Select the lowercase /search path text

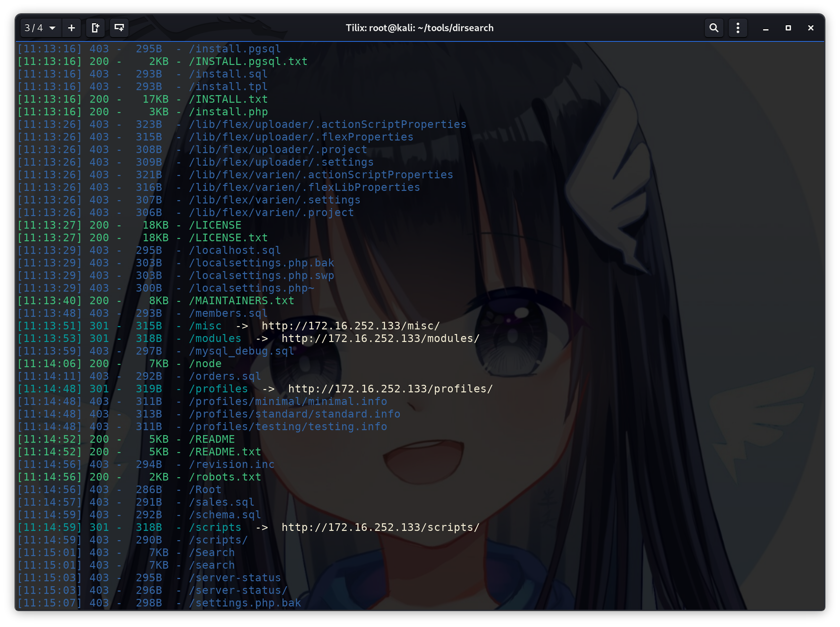211,565
